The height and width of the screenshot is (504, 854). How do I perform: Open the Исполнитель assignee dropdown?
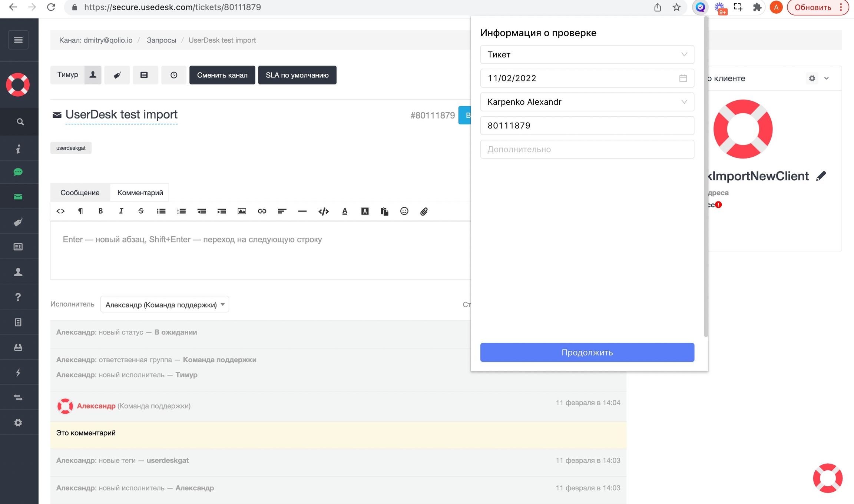click(165, 304)
